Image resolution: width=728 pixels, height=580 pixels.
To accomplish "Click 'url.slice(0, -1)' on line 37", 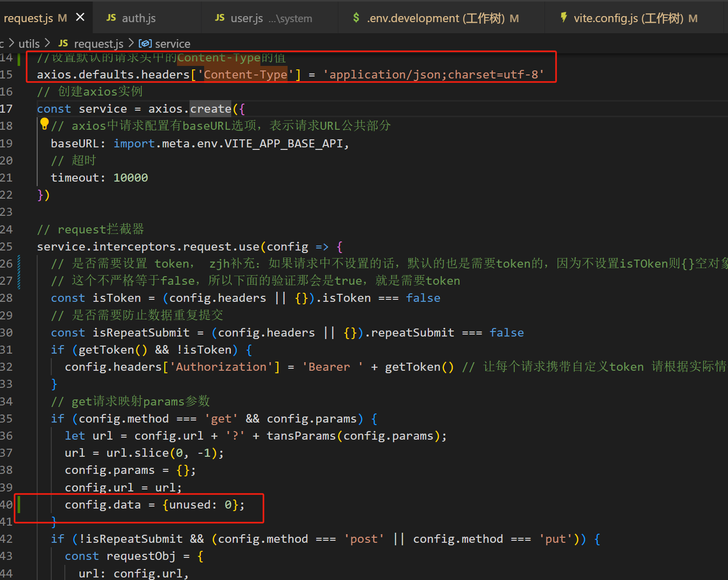I will click(161, 453).
